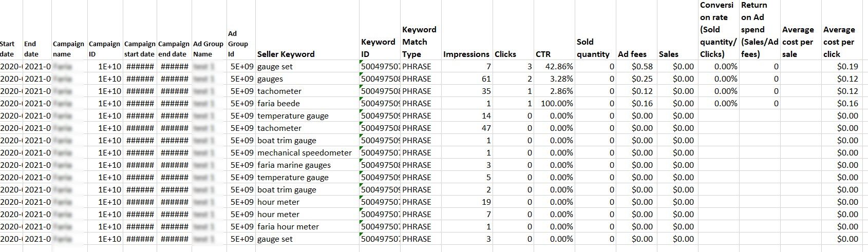
Task: Click the $0.58 Ad fees cell
Action: click(x=636, y=66)
